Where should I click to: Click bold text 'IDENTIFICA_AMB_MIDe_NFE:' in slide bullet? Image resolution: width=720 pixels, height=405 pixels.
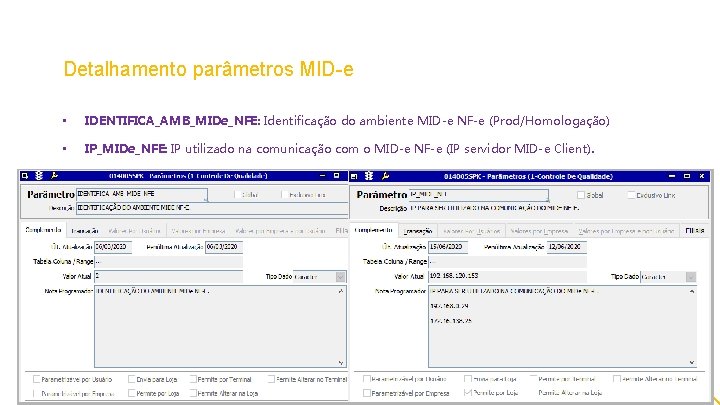(x=172, y=121)
